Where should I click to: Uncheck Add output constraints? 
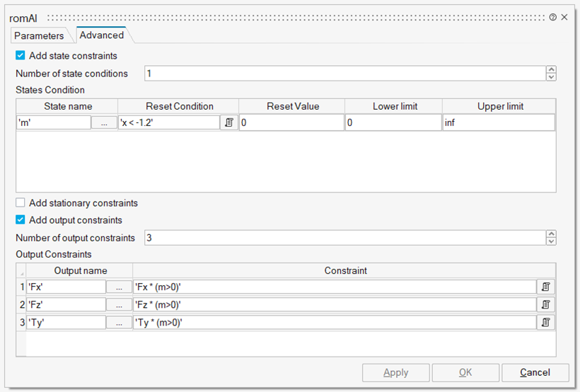[21, 220]
